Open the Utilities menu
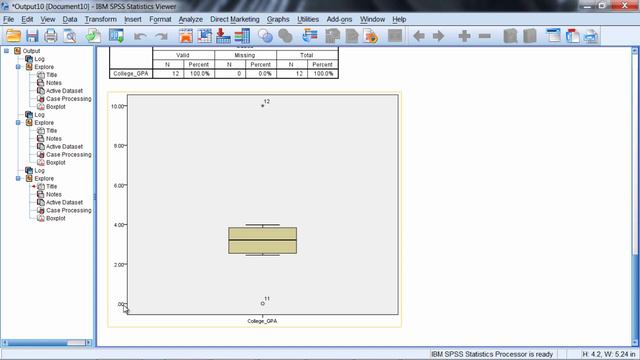 (x=308, y=19)
